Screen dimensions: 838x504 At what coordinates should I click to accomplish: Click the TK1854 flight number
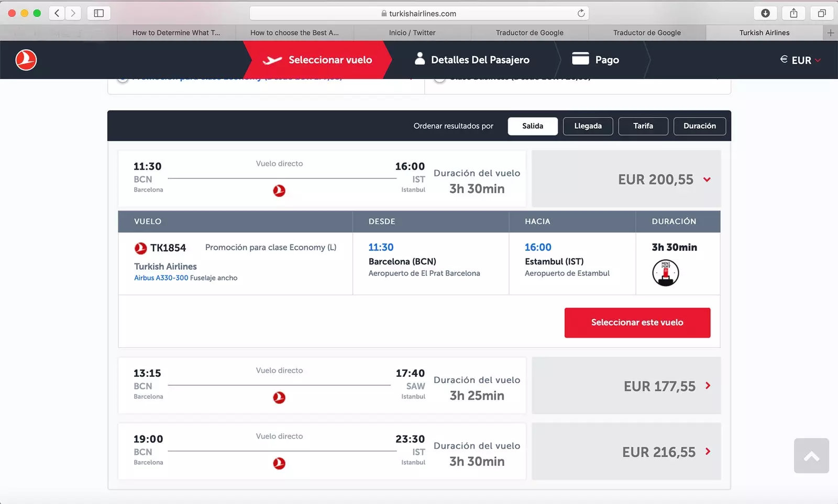[x=168, y=248]
